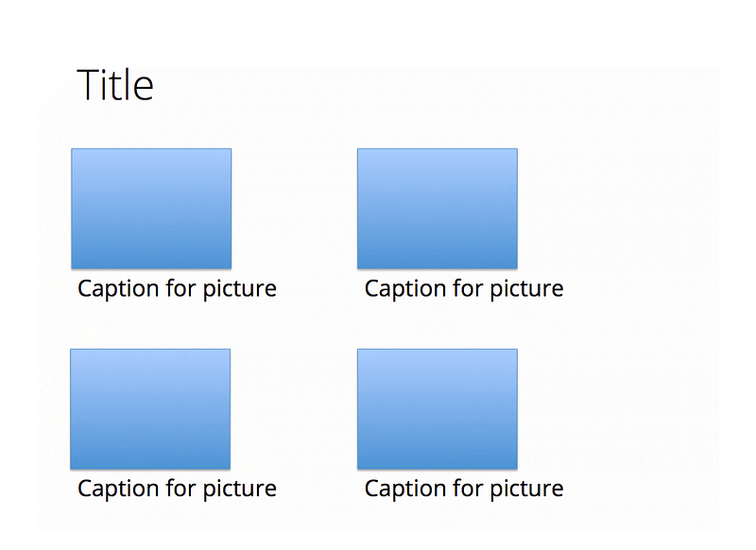Click the word 'picture' in top-right caption

pos(526,290)
